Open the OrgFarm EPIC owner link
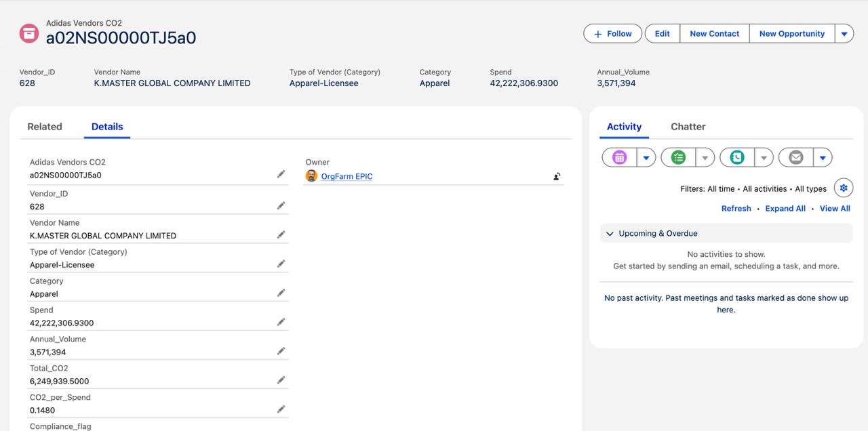This screenshot has height=431, width=868. pos(347,176)
